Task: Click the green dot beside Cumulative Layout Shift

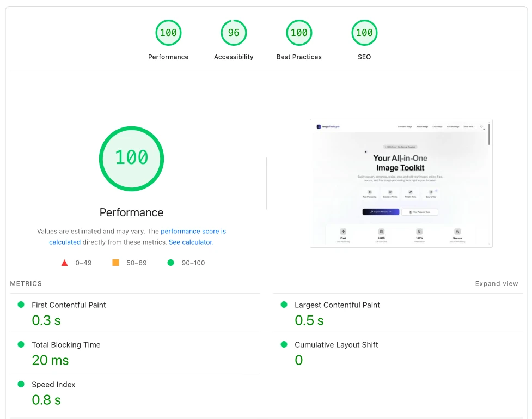Action: tap(284, 344)
